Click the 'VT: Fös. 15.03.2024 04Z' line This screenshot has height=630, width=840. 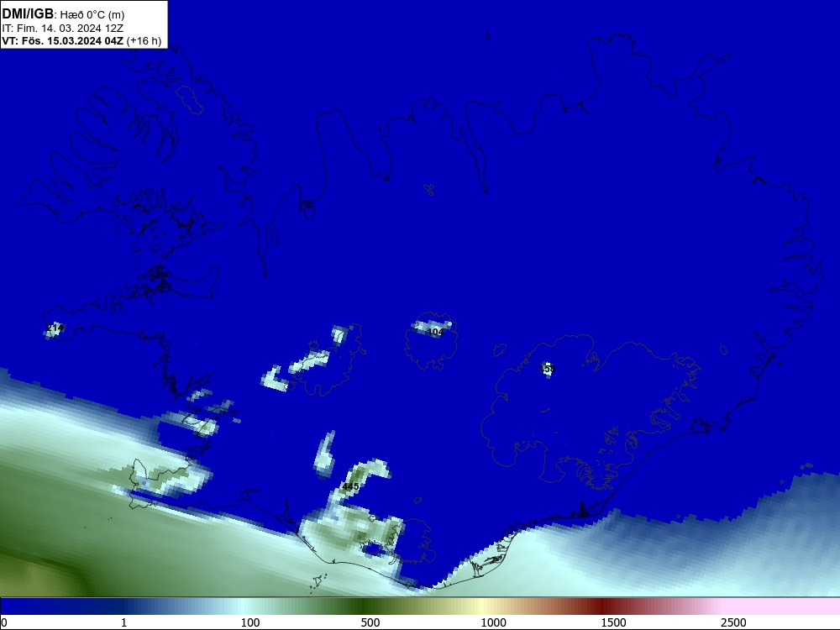pos(63,41)
